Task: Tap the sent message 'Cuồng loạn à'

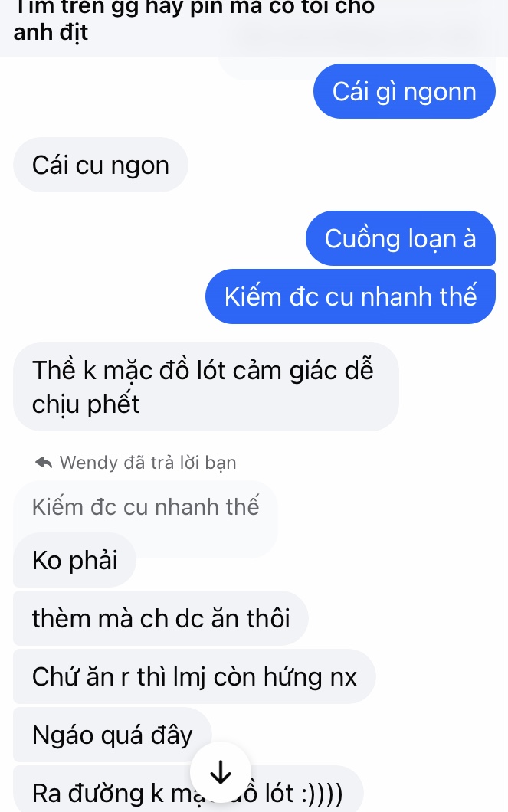Action: pos(400,238)
